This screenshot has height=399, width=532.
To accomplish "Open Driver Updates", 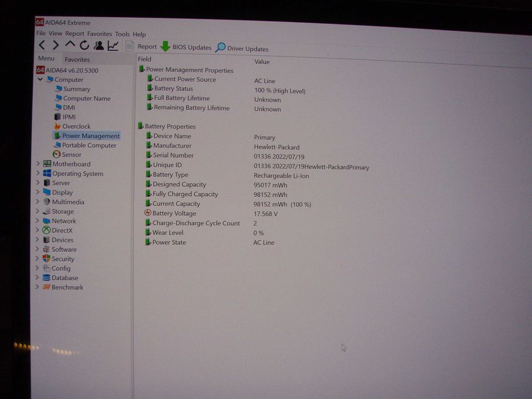I will click(242, 48).
